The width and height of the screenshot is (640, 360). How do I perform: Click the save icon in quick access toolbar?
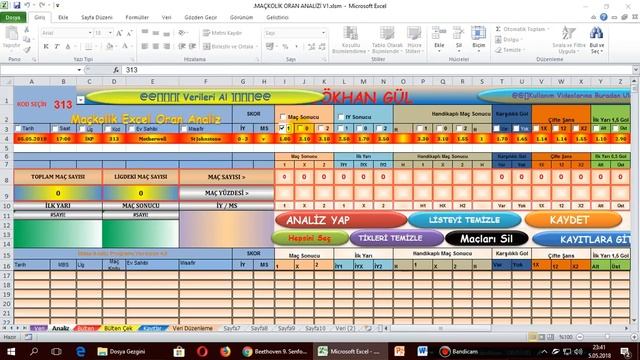pyautogui.click(x=17, y=6)
